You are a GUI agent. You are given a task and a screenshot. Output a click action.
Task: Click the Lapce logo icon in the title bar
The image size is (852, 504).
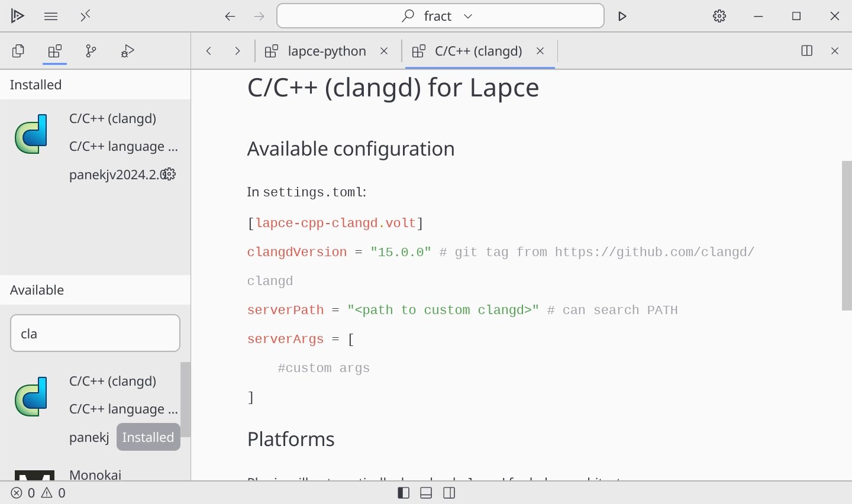pyautogui.click(x=18, y=16)
